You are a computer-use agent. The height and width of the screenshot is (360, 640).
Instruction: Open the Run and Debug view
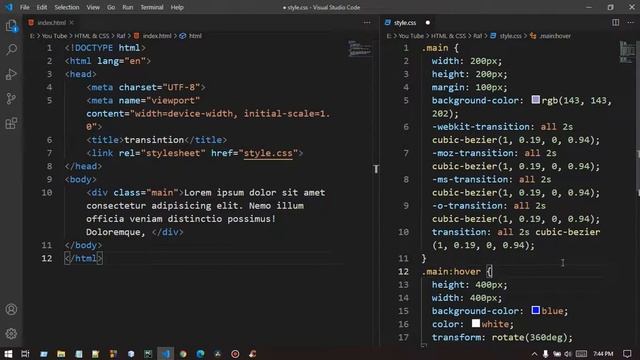click(x=11, y=74)
